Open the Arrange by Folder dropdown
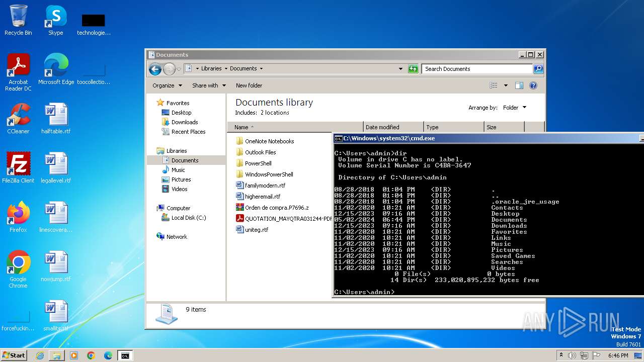The image size is (644, 362). 515,108
